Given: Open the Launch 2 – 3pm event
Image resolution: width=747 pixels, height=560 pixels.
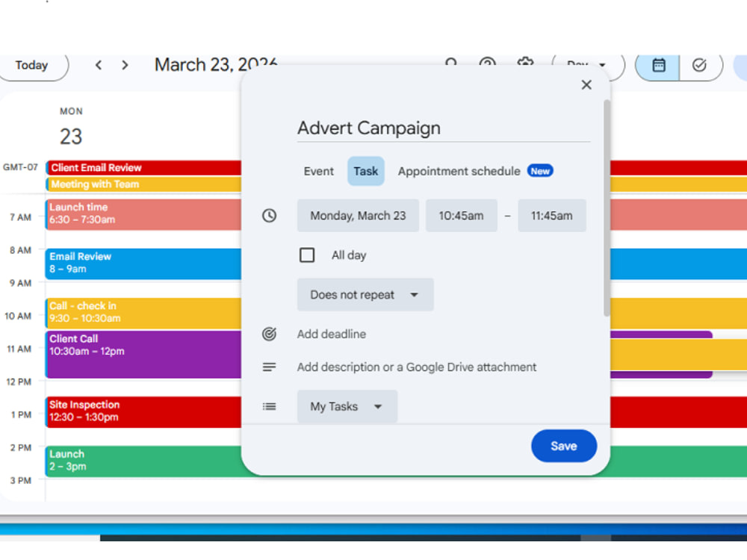Looking at the screenshot, I should click(144, 461).
